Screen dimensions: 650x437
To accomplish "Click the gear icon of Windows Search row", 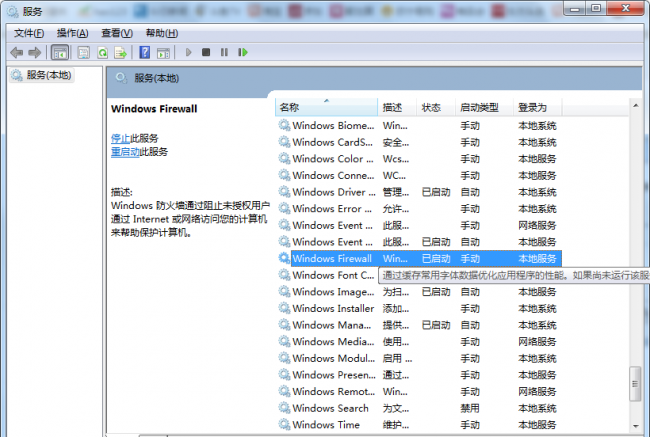I will 284,408.
